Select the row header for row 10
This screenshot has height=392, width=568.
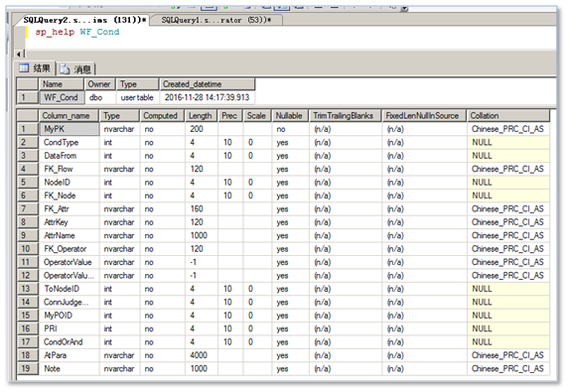point(28,249)
